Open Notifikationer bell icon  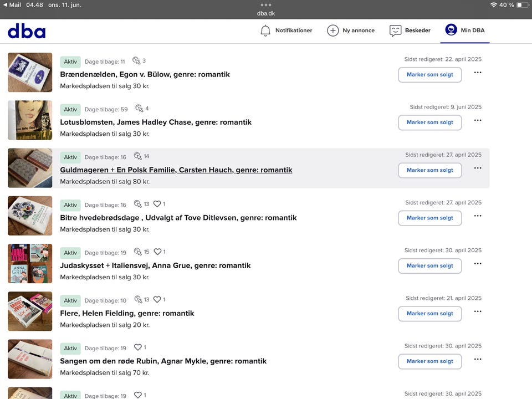click(265, 30)
